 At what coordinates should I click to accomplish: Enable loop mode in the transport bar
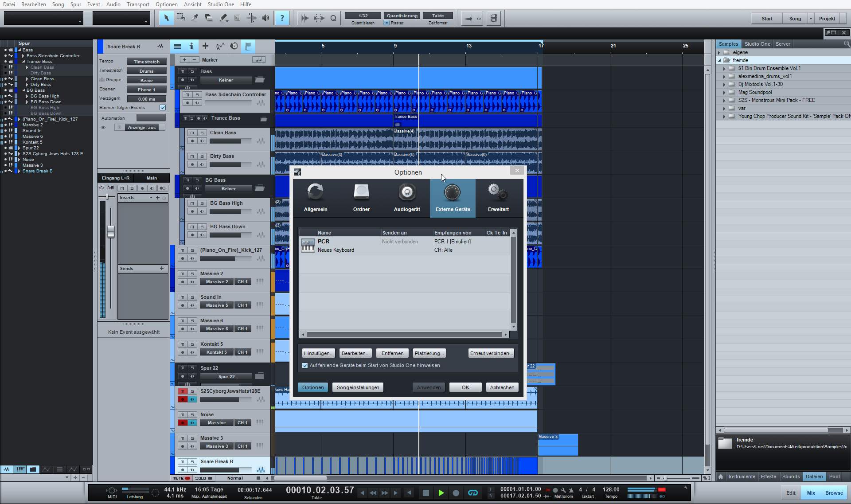(472, 492)
